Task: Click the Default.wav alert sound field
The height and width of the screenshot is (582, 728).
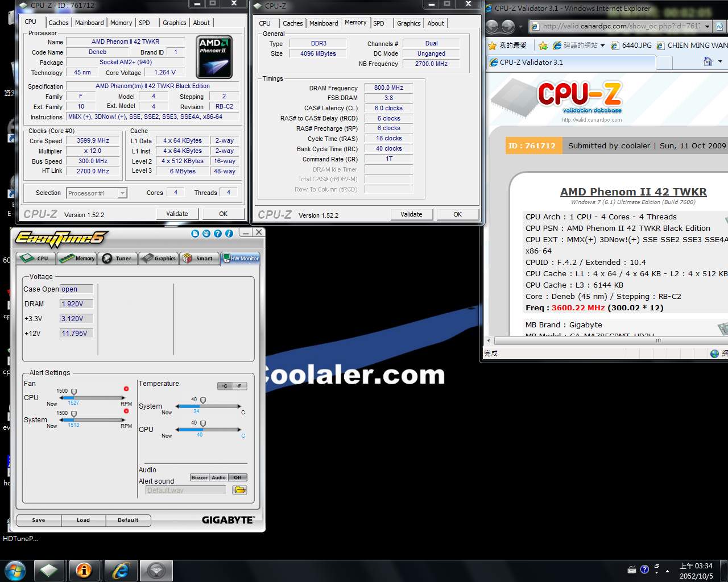Action: [185, 489]
